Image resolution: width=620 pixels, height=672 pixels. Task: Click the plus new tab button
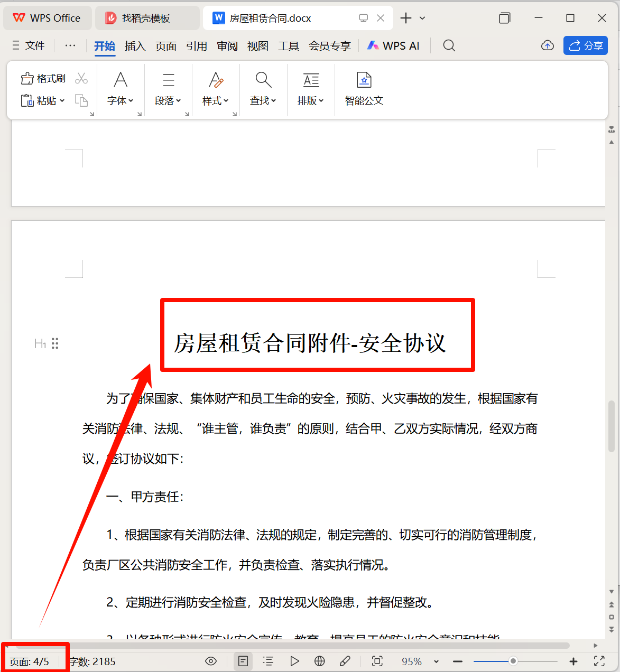click(406, 18)
